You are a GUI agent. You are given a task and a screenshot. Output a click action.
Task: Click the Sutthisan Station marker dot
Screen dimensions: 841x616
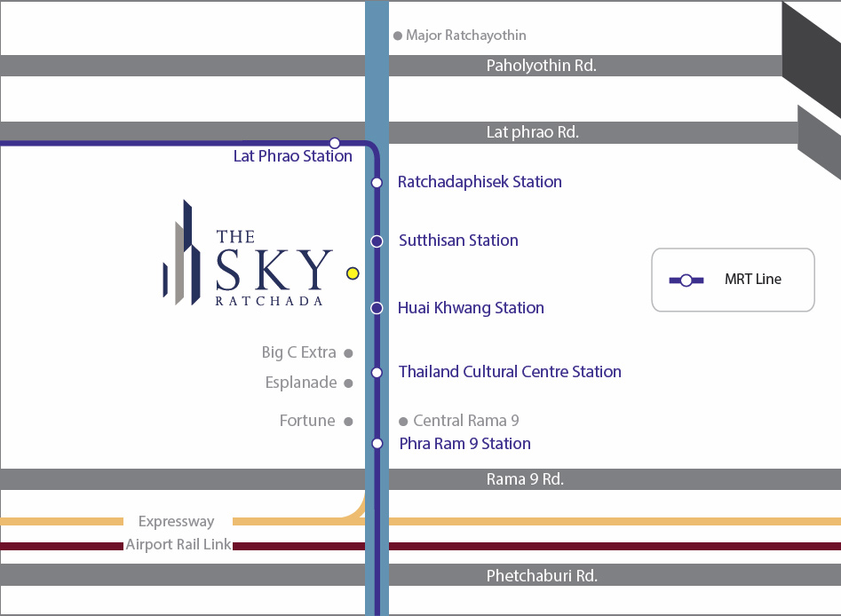[377, 241]
